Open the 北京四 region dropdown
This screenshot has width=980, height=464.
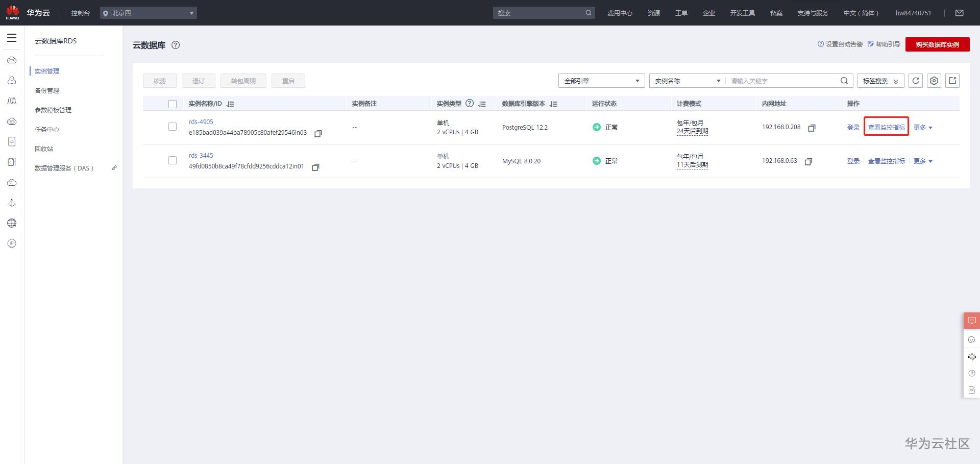[149, 13]
